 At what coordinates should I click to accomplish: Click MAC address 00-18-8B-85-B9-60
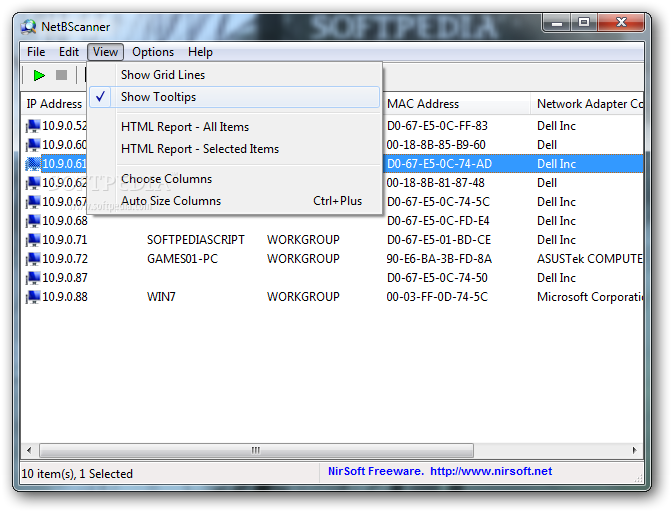point(436,145)
